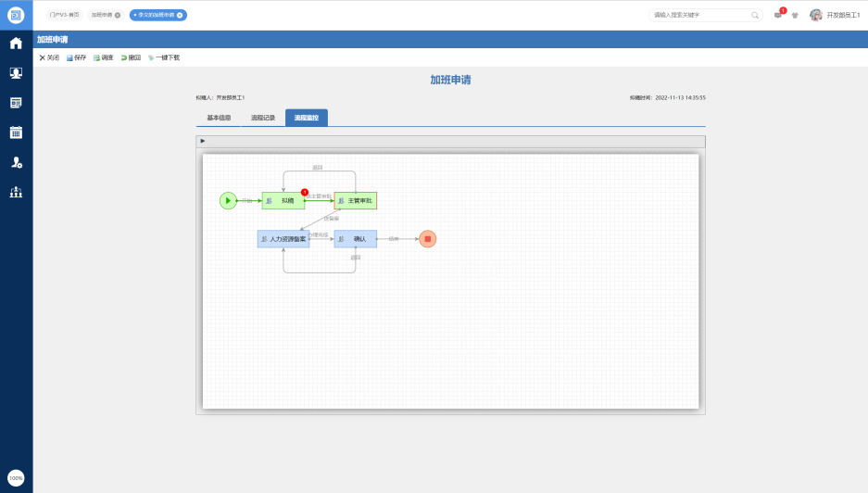Click the magnifier search icon
868x493 pixels.
click(755, 15)
